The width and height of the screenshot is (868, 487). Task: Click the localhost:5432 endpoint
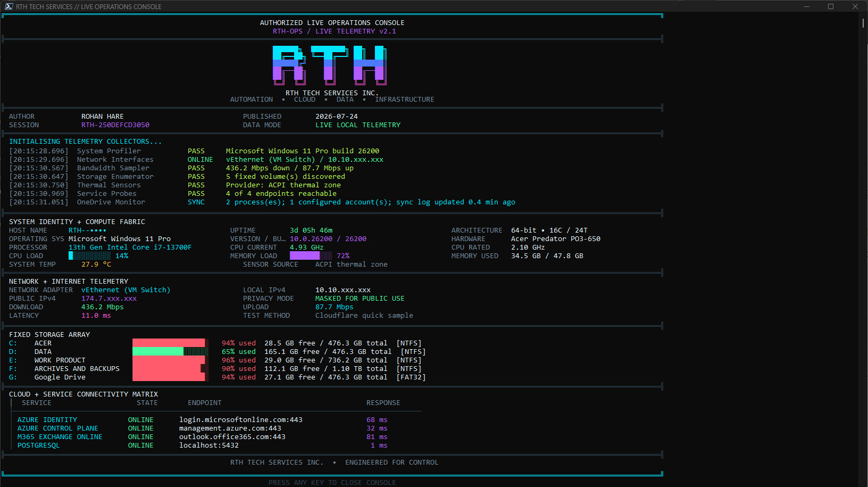pyautogui.click(x=209, y=445)
